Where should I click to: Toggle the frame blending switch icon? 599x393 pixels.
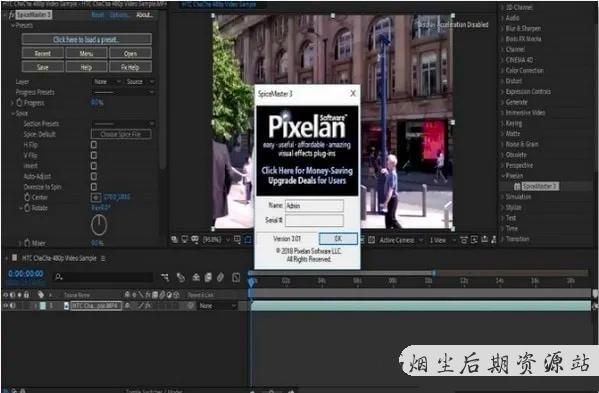[x=208, y=277]
